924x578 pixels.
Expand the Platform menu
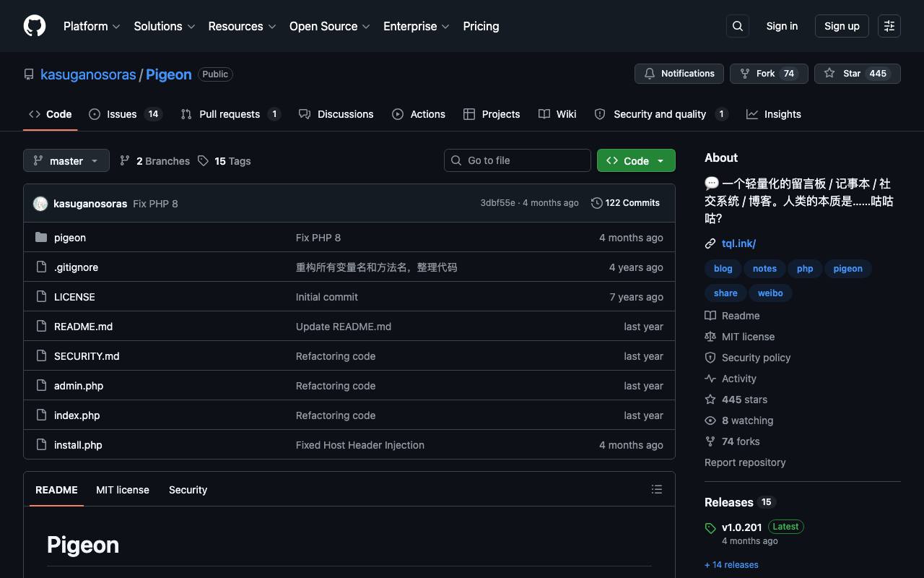(92, 26)
